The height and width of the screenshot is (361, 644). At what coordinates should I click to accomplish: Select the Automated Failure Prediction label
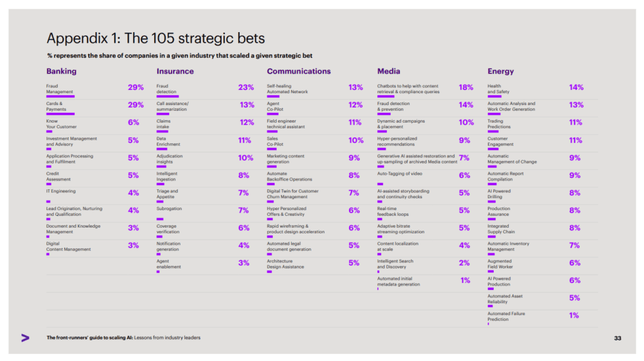(x=506, y=316)
